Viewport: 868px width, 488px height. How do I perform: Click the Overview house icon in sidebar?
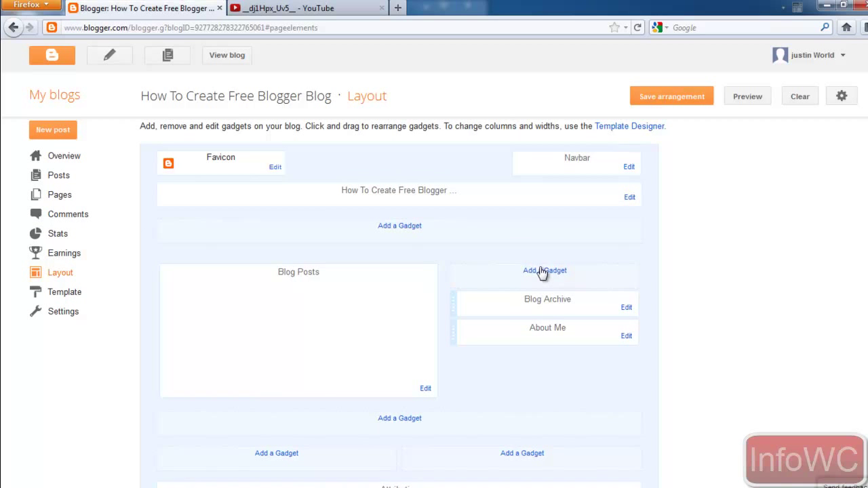(x=36, y=156)
